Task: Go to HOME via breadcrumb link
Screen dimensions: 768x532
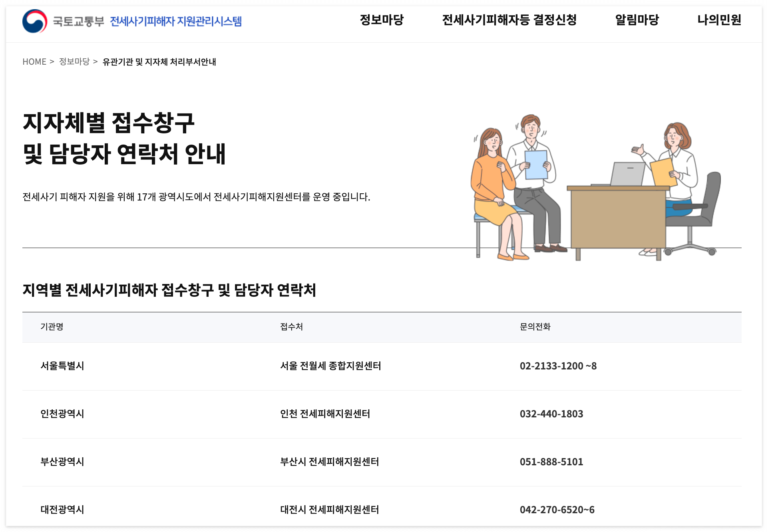Action: [34, 62]
